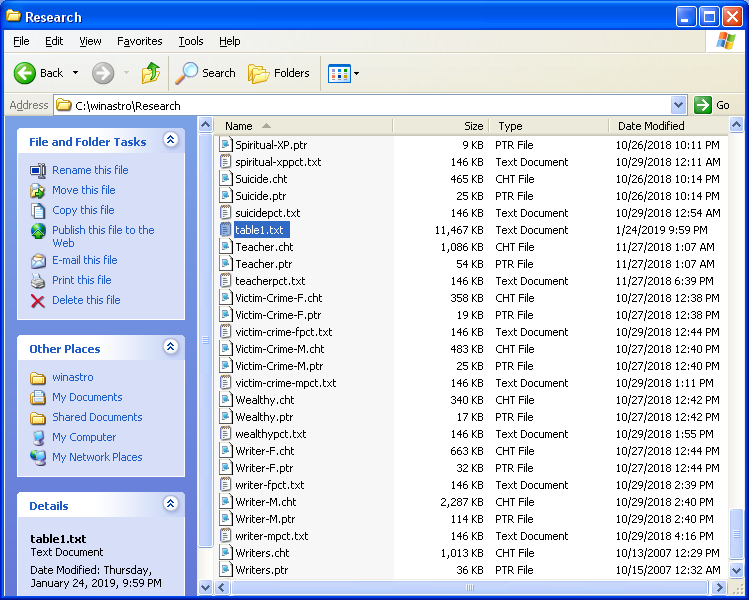Open the Views icon in toolbar
The image size is (749, 600).
tap(339, 74)
